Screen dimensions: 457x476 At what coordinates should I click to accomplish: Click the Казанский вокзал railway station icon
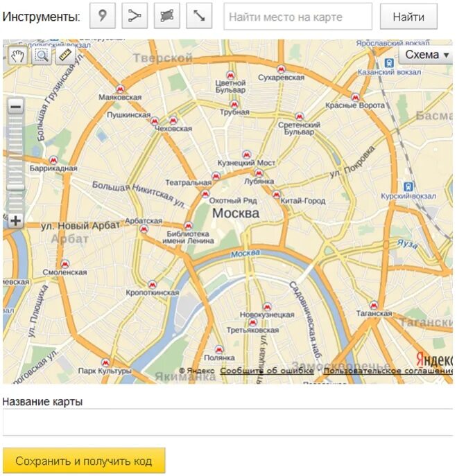pos(389,63)
